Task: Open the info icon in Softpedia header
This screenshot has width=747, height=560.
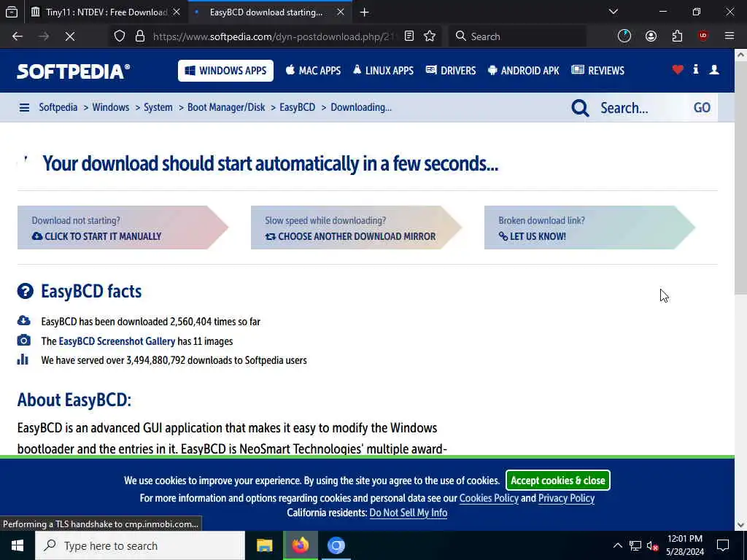Action: point(696,69)
